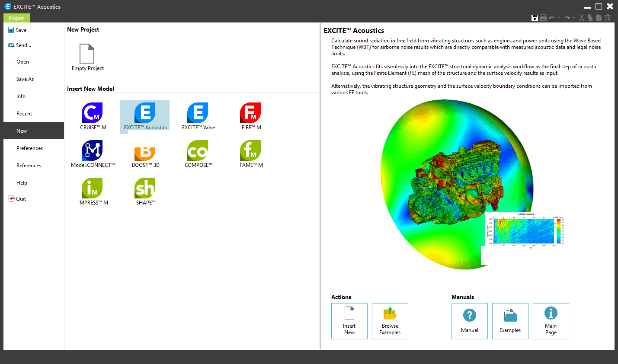Select New in the sidebar
The height and width of the screenshot is (364, 618).
pyautogui.click(x=34, y=131)
